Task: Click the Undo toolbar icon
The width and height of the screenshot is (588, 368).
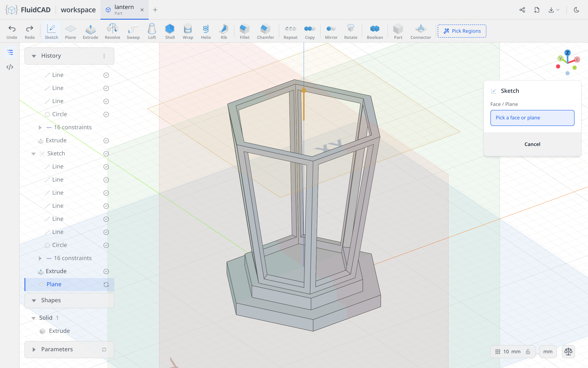Action: [12, 31]
